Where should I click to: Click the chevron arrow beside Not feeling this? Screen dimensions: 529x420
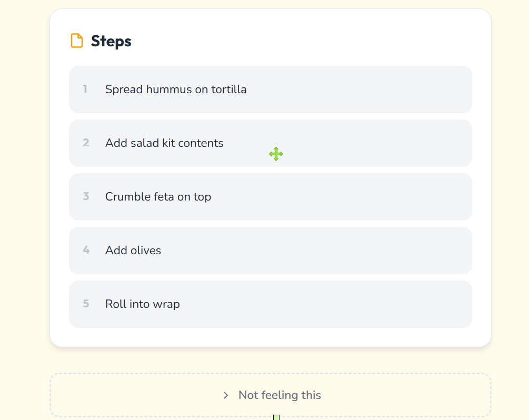226,395
